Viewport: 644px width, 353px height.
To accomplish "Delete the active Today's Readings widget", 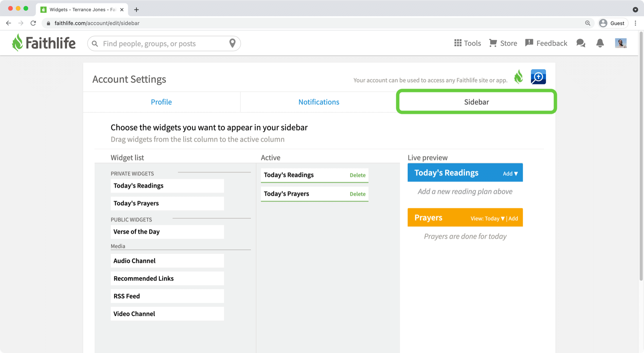I will (x=358, y=175).
